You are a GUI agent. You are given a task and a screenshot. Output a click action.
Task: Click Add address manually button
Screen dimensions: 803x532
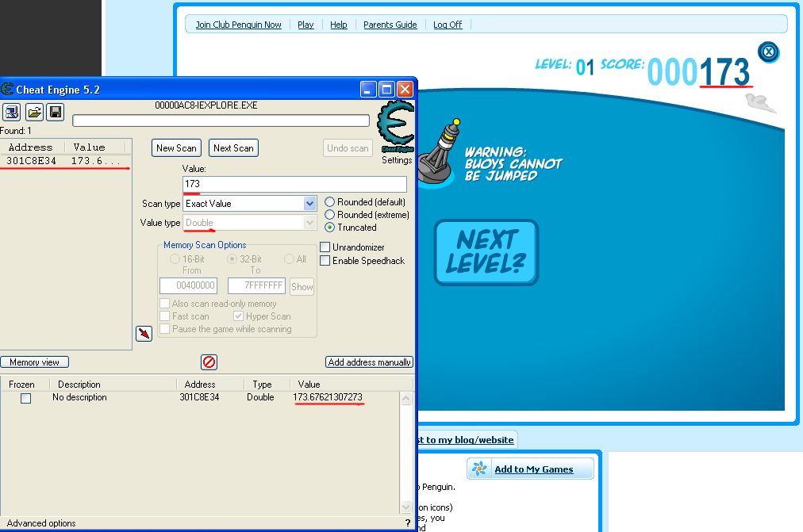pos(369,362)
